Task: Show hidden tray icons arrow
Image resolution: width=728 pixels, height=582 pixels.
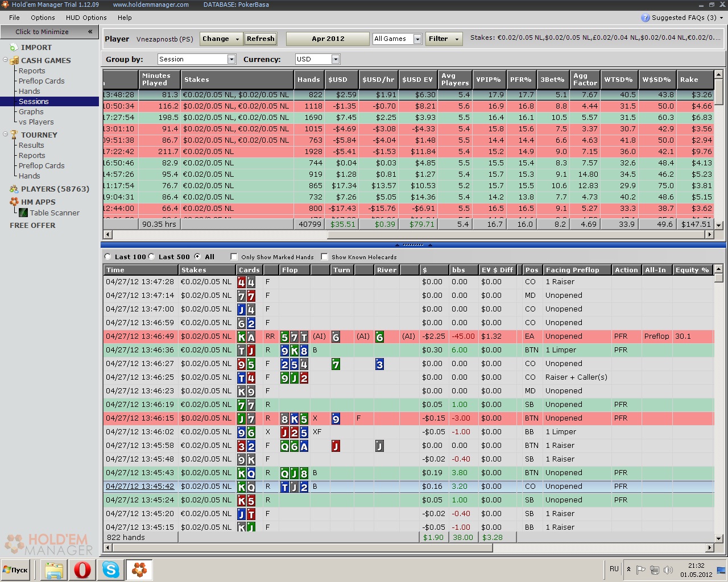Action: 628,569
